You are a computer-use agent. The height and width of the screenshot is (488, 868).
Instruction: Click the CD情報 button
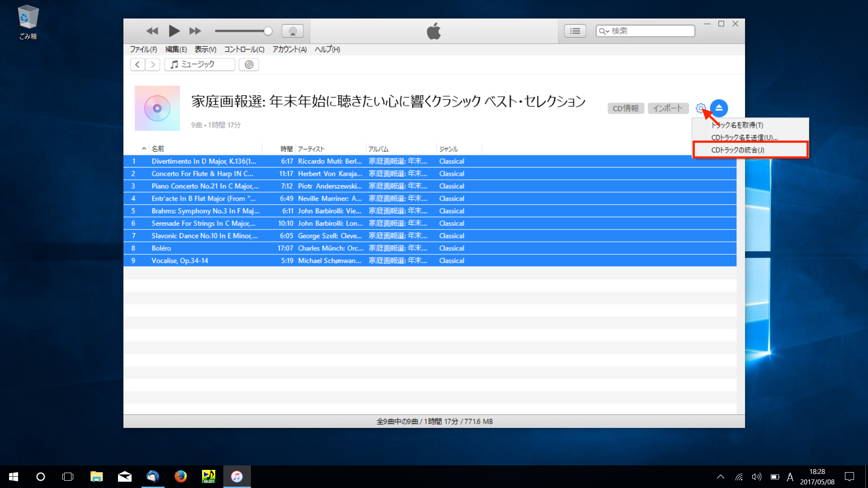625,108
